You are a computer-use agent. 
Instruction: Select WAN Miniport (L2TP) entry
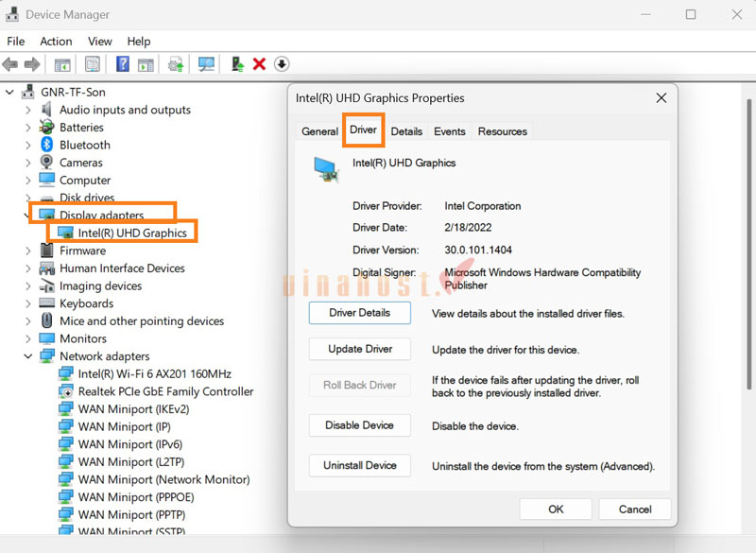(x=131, y=462)
